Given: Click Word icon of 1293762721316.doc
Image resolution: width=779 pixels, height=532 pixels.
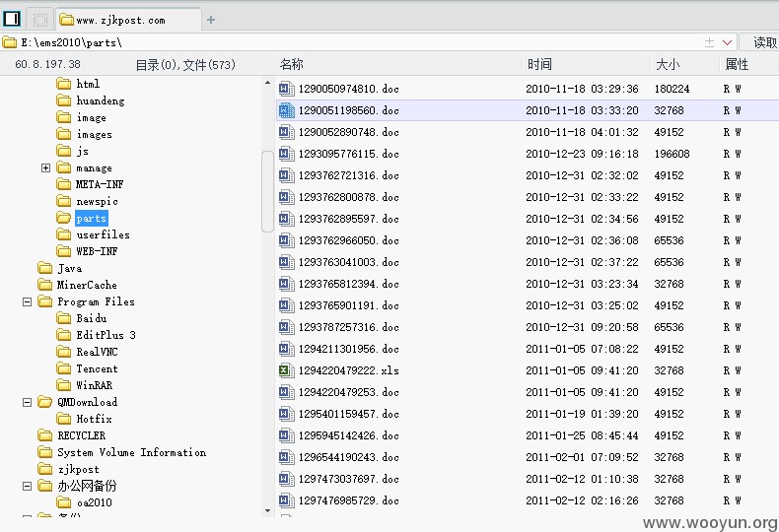Looking at the screenshot, I should click(x=286, y=175).
